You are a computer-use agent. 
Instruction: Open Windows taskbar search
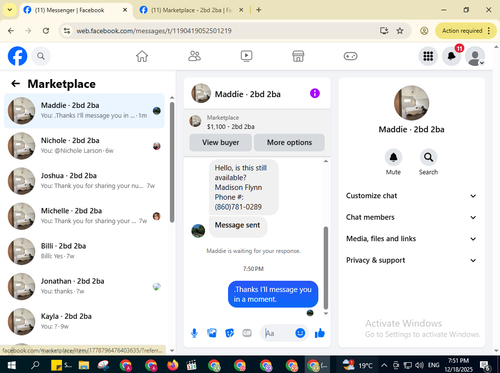(35, 365)
